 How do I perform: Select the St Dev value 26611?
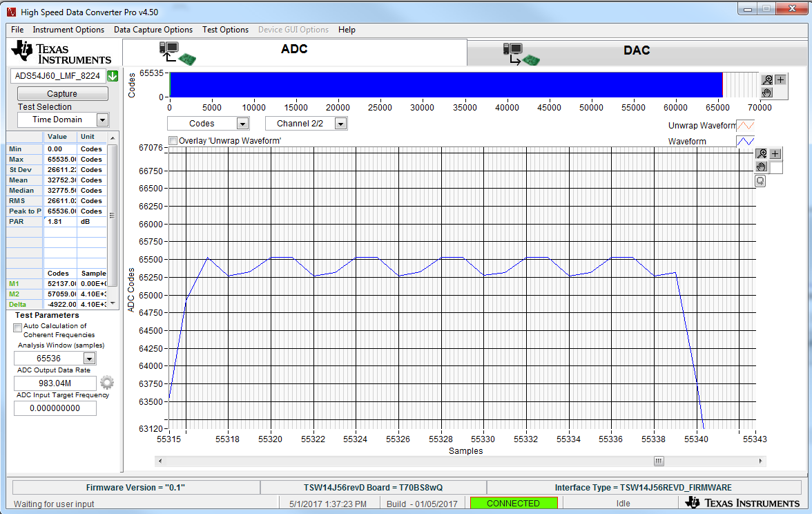click(61, 169)
